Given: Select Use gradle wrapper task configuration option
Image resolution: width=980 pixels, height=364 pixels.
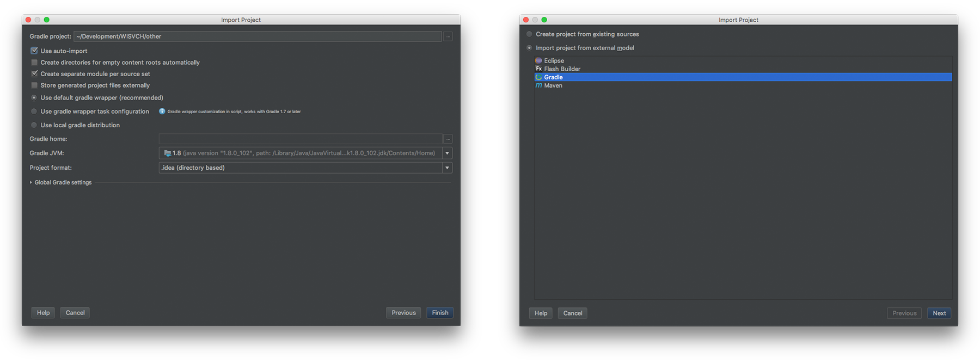Looking at the screenshot, I should click(34, 111).
